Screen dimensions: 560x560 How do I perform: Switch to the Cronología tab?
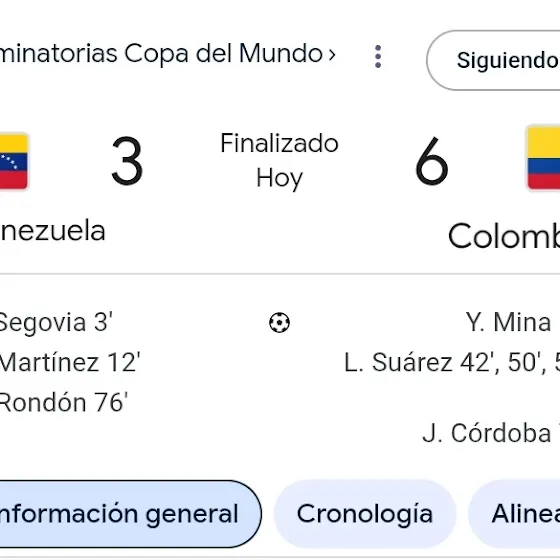coord(365,514)
